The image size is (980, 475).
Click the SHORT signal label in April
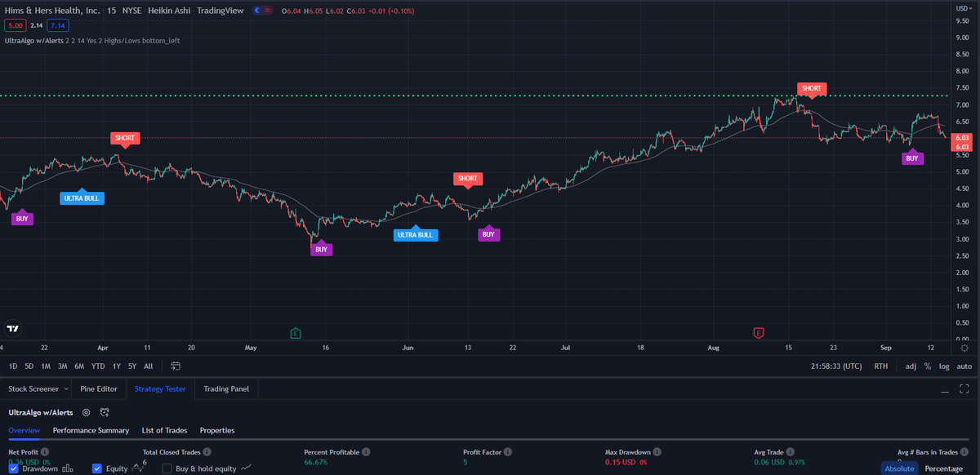[x=125, y=138]
